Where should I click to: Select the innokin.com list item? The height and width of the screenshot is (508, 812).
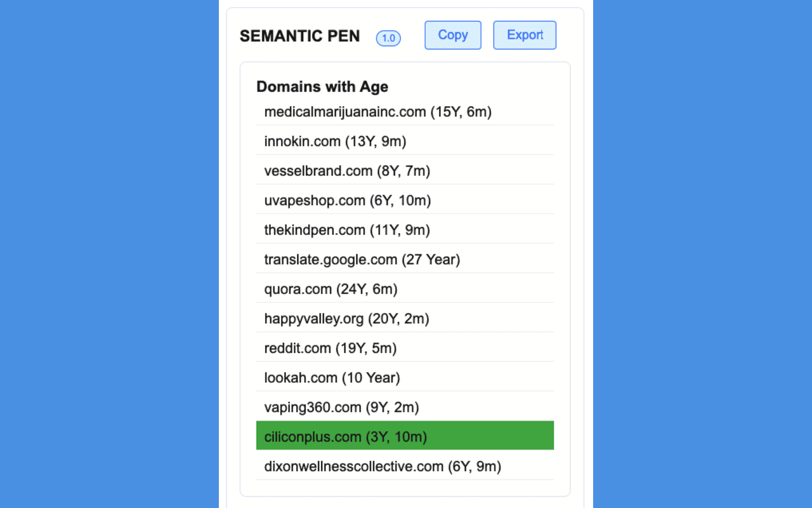tap(335, 141)
